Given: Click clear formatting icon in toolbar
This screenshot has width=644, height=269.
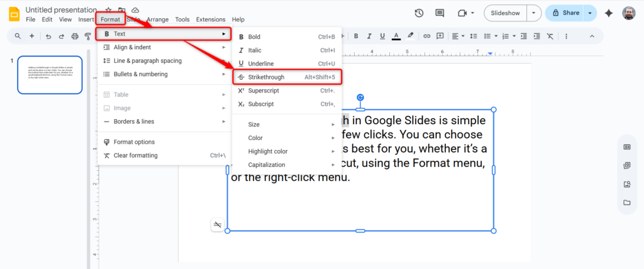Looking at the screenshot, I should [551, 36].
